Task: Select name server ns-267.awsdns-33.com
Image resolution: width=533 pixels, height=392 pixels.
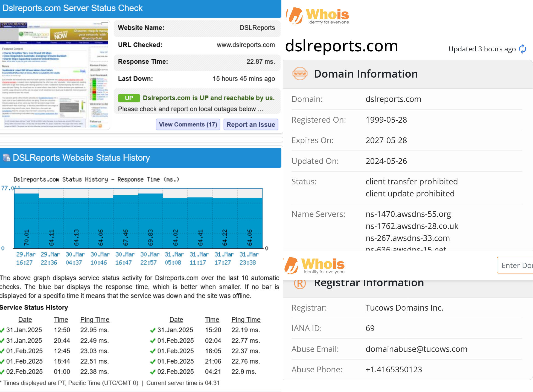Action: [x=408, y=238]
